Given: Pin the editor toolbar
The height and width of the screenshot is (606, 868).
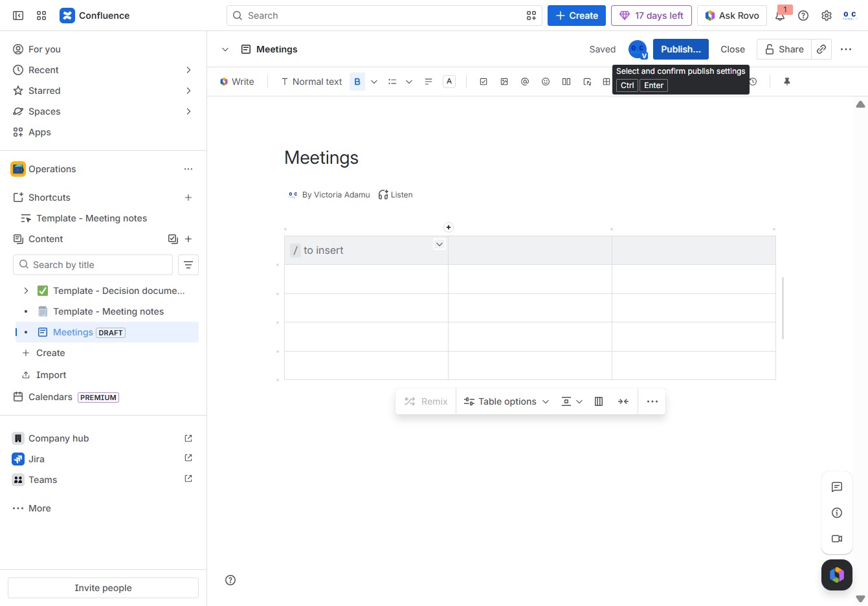Looking at the screenshot, I should (787, 82).
